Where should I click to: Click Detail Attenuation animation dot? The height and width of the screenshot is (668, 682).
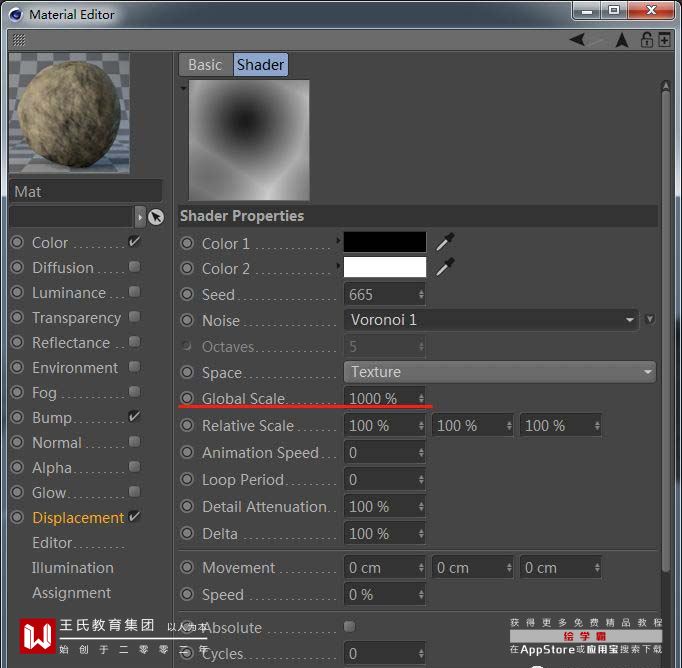[187, 506]
